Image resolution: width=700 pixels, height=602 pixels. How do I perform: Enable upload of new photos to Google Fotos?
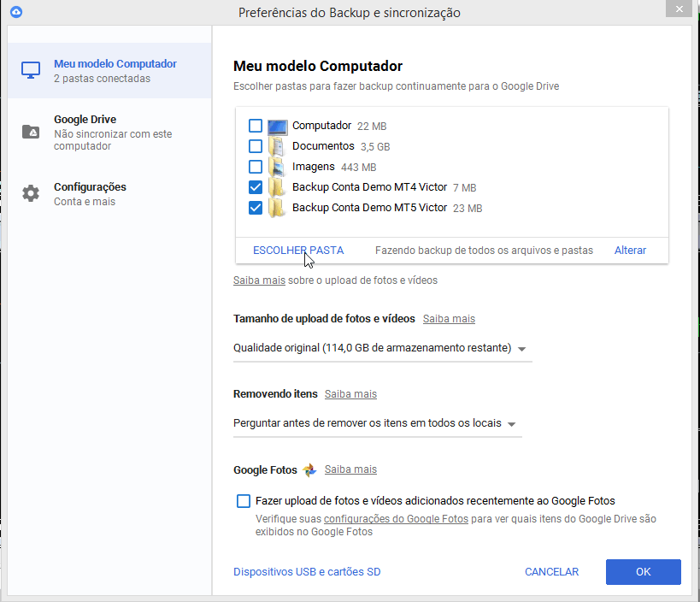(244, 501)
